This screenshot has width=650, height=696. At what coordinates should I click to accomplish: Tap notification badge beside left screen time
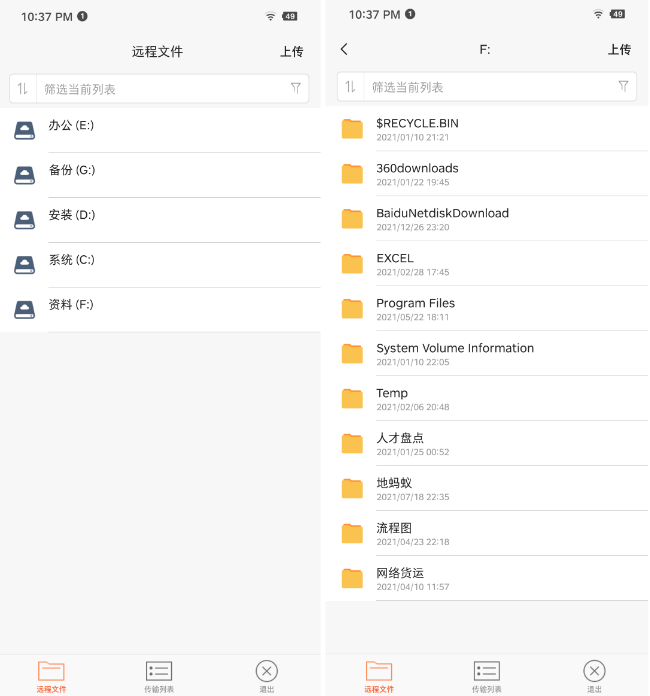click(x=82, y=16)
